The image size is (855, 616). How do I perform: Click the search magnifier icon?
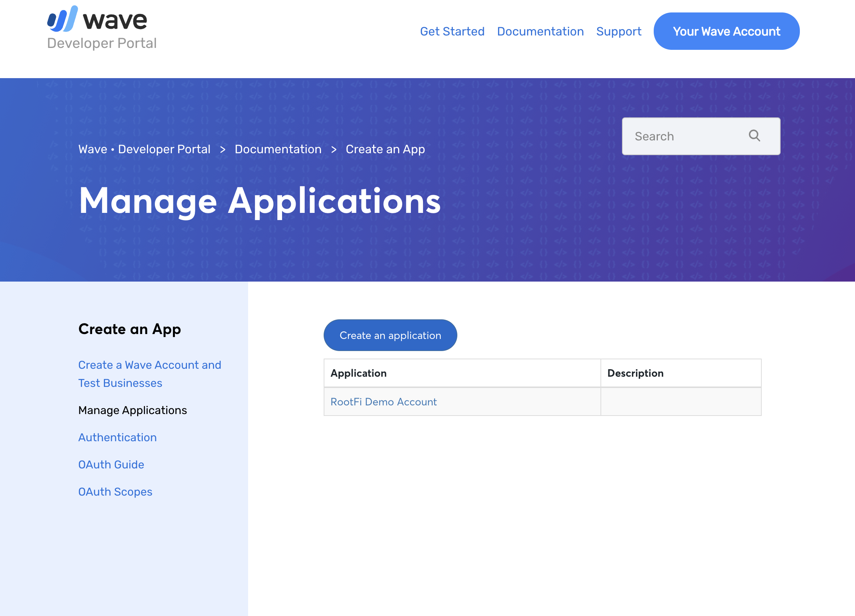point(754,136)
